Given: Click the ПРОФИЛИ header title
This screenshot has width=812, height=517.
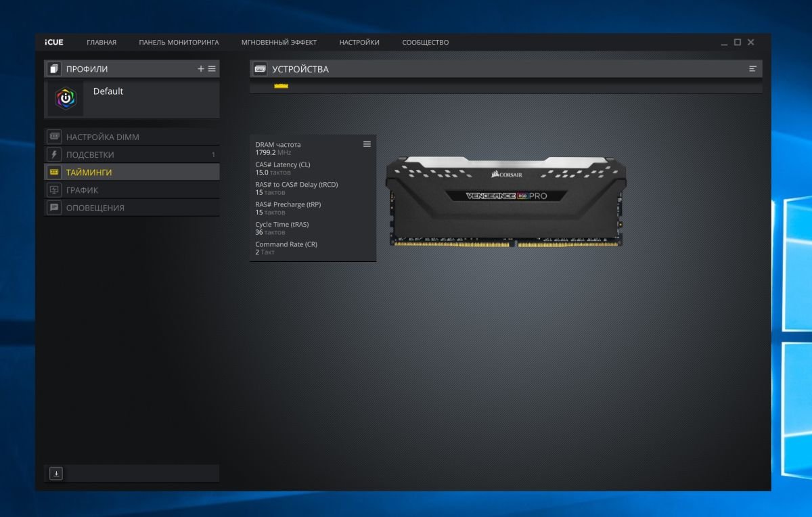Looking at the screenshot, I should pos(87,69).
